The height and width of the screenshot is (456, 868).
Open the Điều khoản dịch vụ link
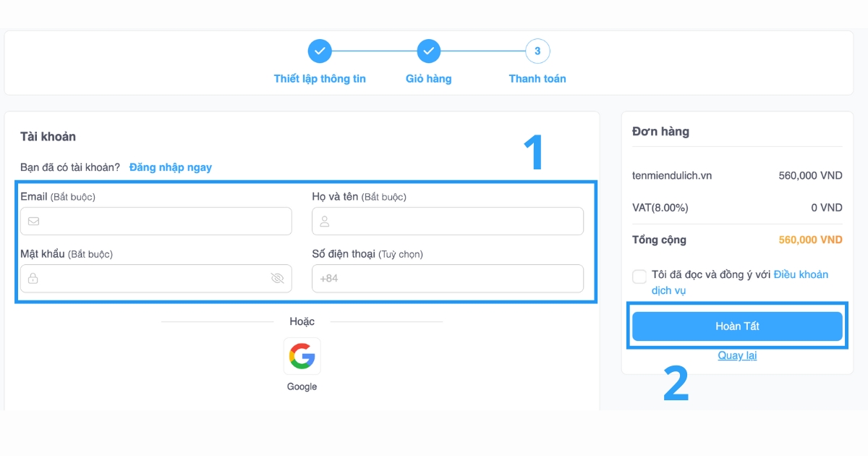point(801,275)
